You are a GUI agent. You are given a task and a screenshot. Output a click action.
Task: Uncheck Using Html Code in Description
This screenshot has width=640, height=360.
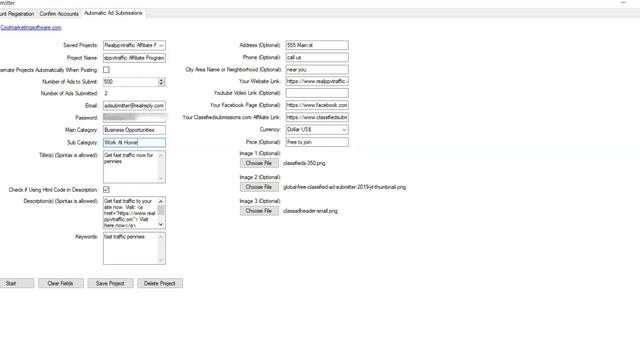pyautogui.click(x=107, y=189)
